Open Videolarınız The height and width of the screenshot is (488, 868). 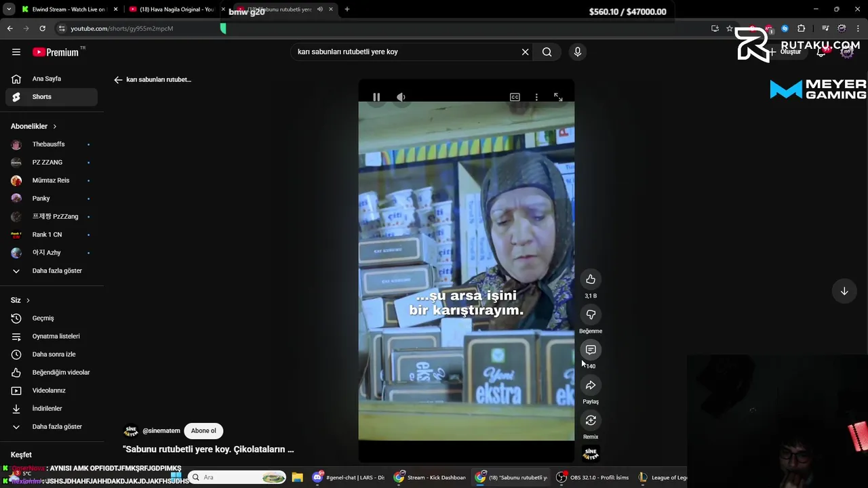52,390
